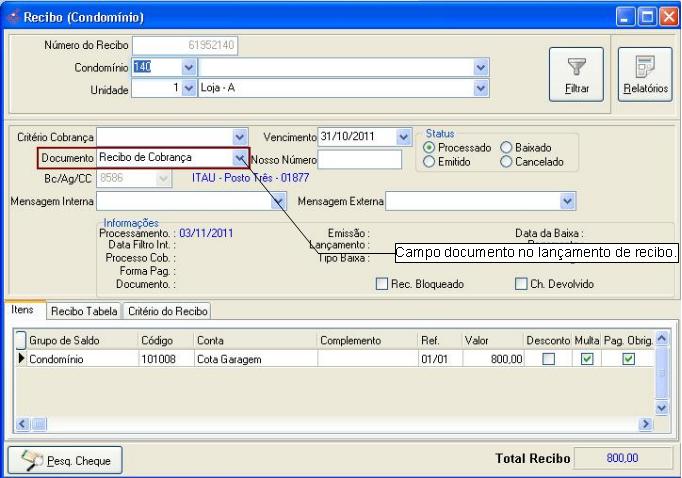The image size is (682, 478).
Task: Select the Baixado status option
Action: [506, 147]
